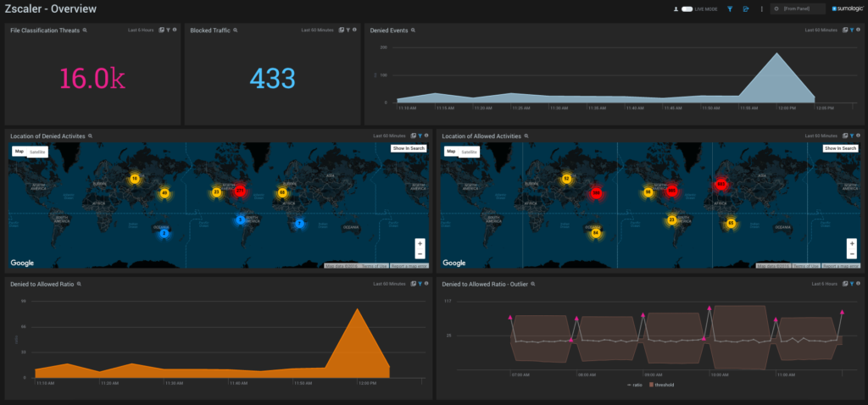Click Last 60 Minutes on Denied Events panel

click(821, 30)
